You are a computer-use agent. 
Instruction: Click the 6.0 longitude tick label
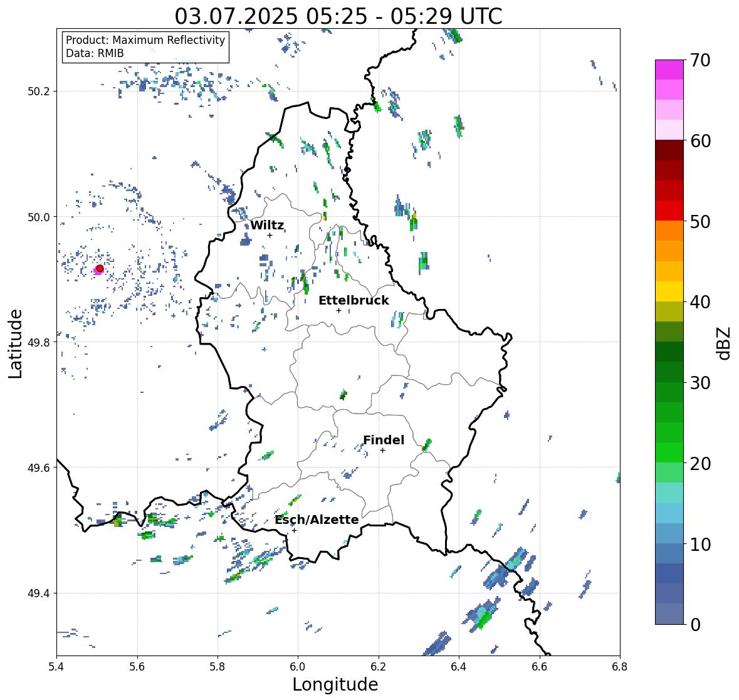click(298, 667)
